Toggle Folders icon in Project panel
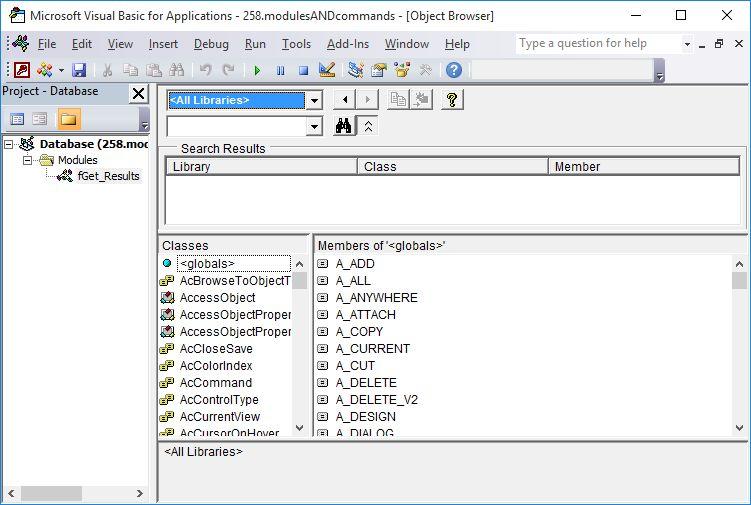Screen dimensions: 751x505 68,119
